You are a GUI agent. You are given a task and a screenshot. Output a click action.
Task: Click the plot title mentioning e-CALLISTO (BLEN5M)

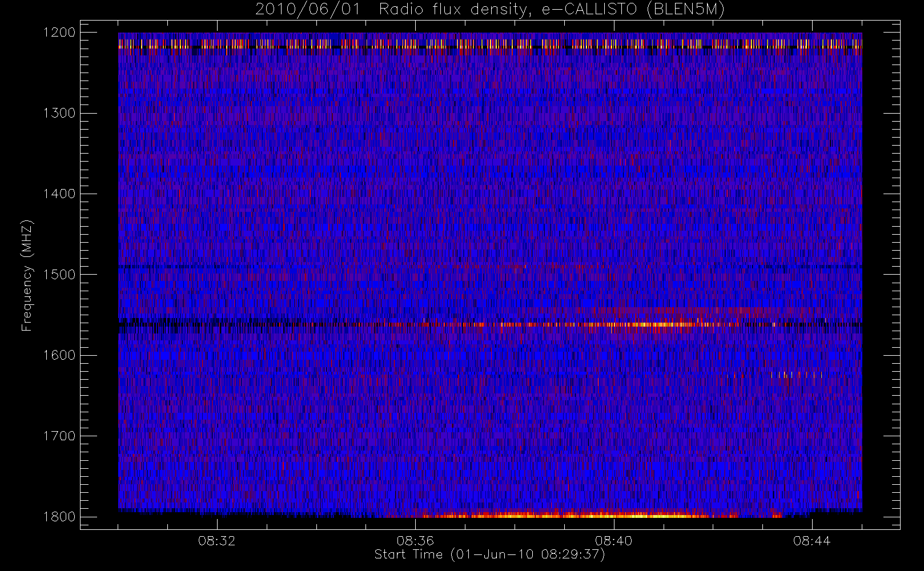coord(490,10)
